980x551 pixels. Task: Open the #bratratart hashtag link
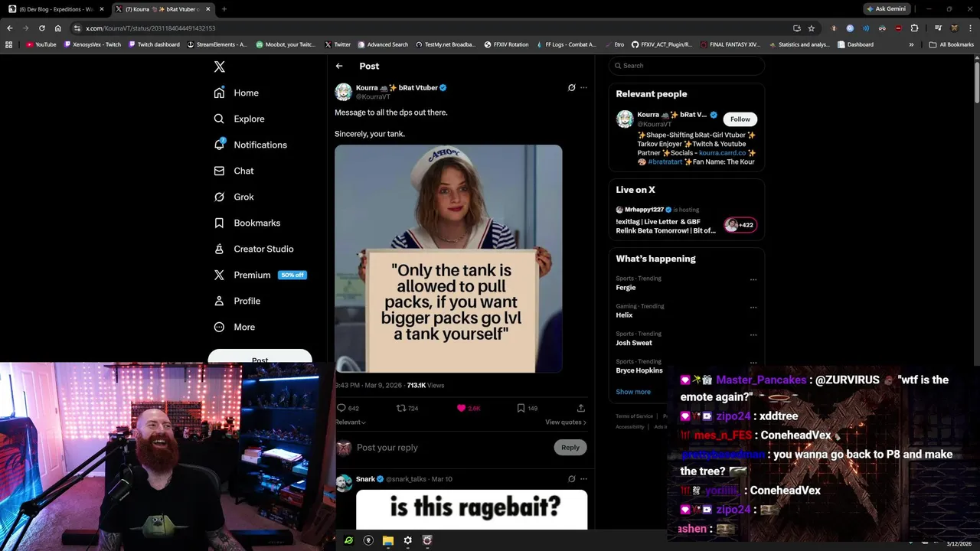point(665,162)
